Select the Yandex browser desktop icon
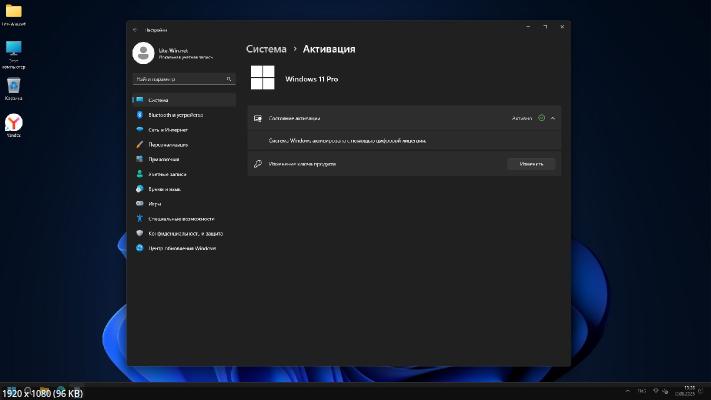The image size is (711, 400). click(14, 123)
